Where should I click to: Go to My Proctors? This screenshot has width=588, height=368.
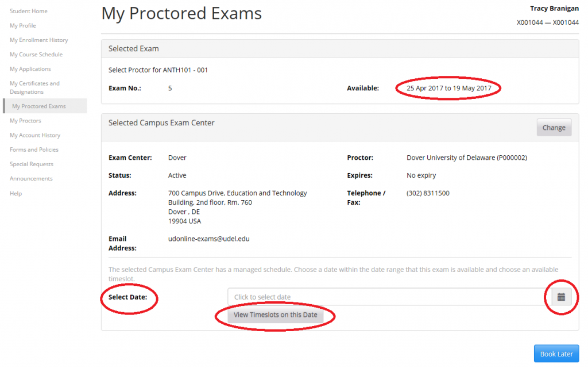click(x=25, y=121)
